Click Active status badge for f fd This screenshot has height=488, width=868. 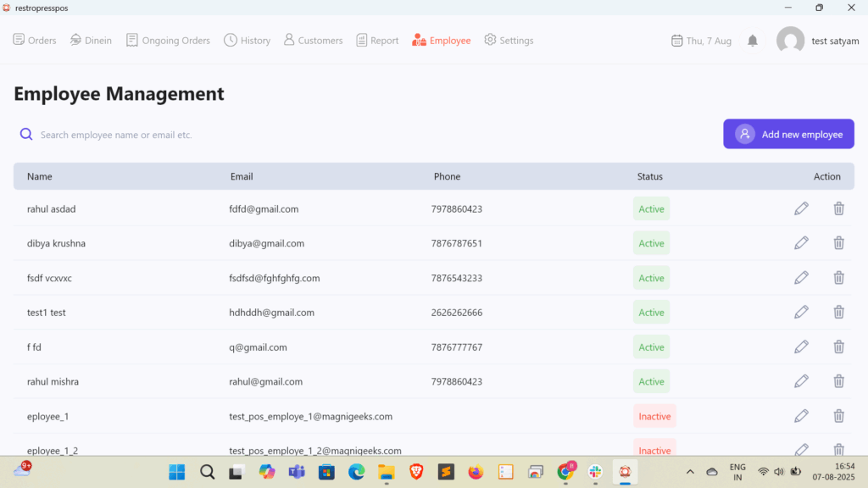tap(651, 347)
